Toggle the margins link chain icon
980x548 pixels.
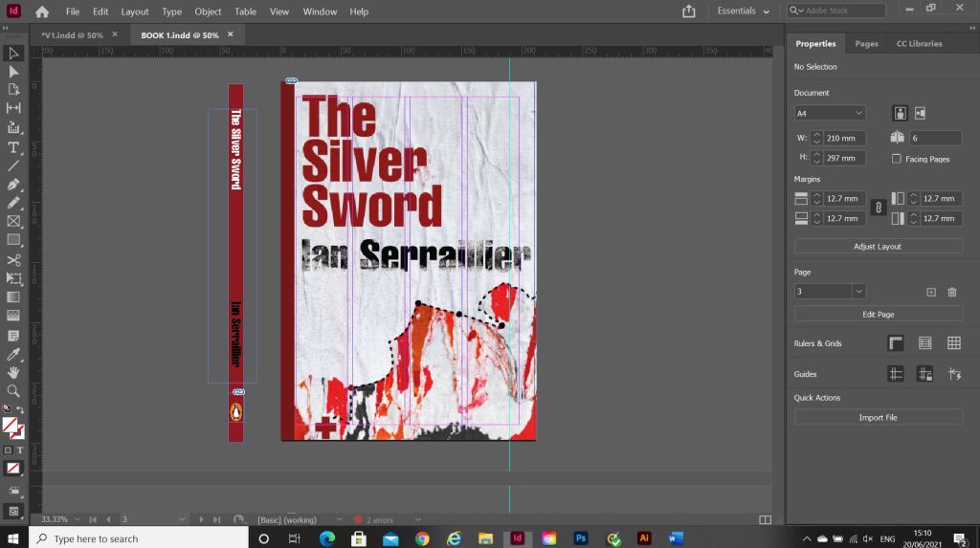point(877,208)
